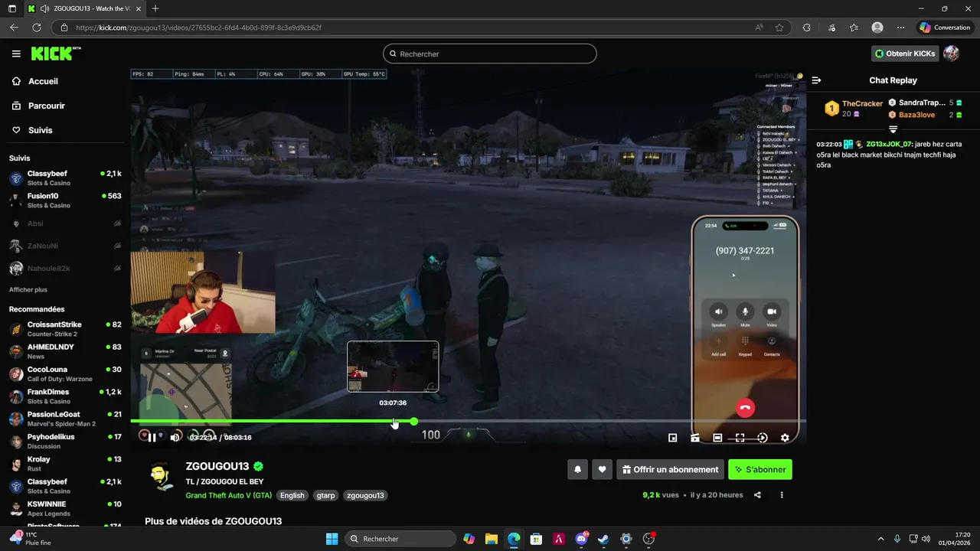Open offline channel ZaNouNi
The height and width of the screenshot is (551, 980).
tap(65, 246)
